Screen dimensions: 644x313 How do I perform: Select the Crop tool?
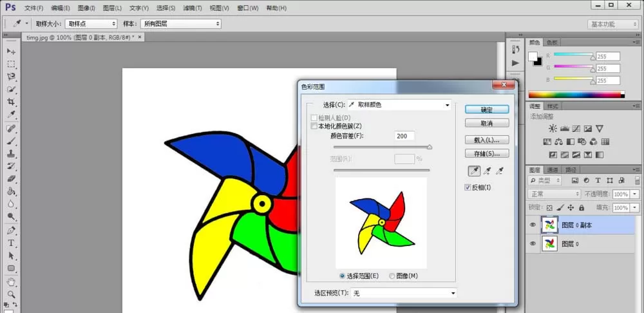(11, 102)
